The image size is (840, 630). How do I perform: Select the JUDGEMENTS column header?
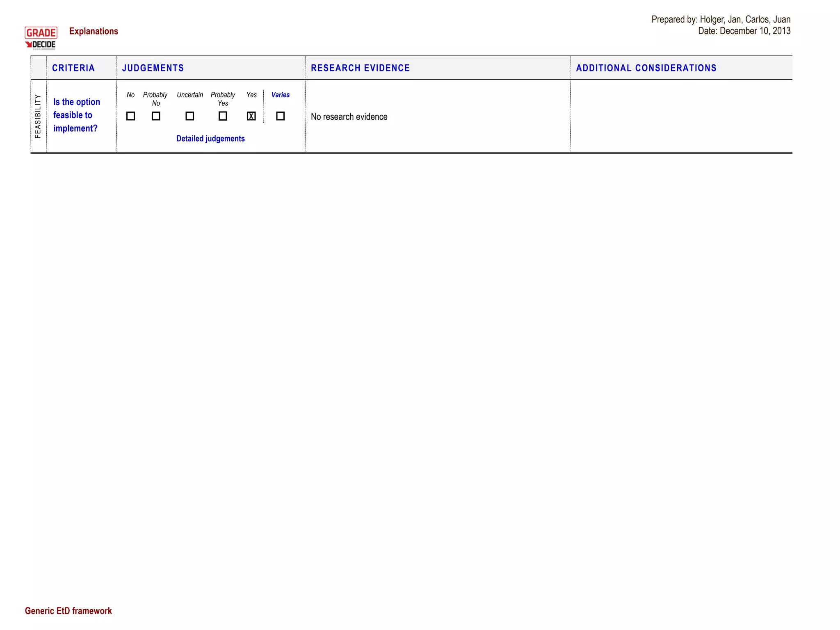tap(153, 68)
